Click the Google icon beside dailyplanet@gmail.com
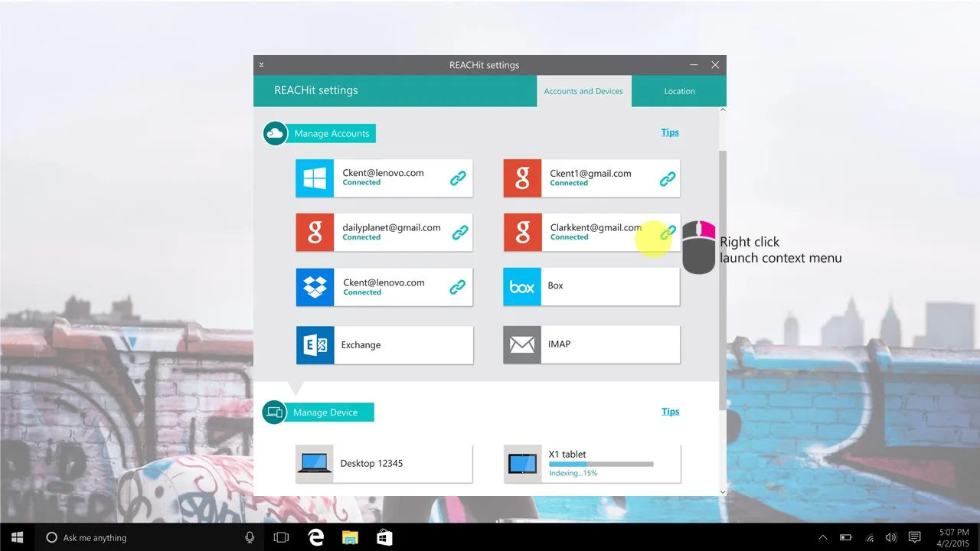 315,233
